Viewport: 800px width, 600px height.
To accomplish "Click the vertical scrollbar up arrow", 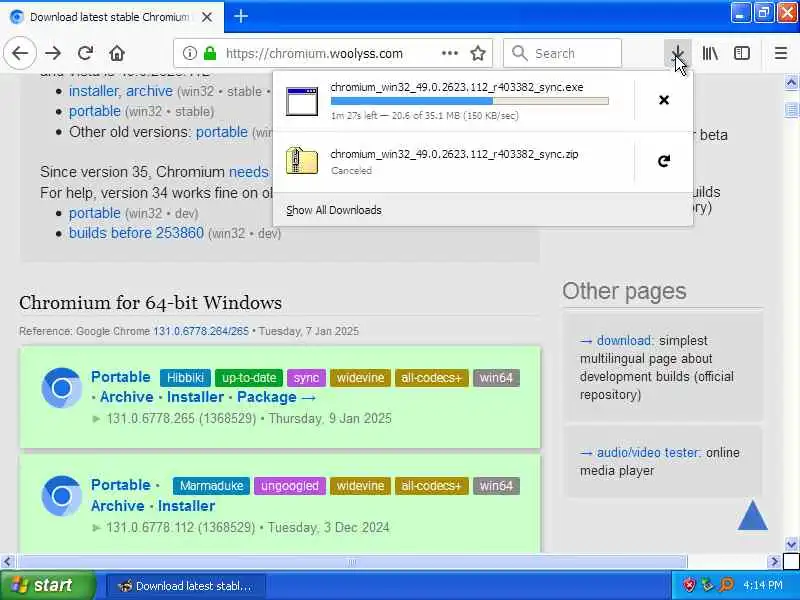I will point(791,82).
